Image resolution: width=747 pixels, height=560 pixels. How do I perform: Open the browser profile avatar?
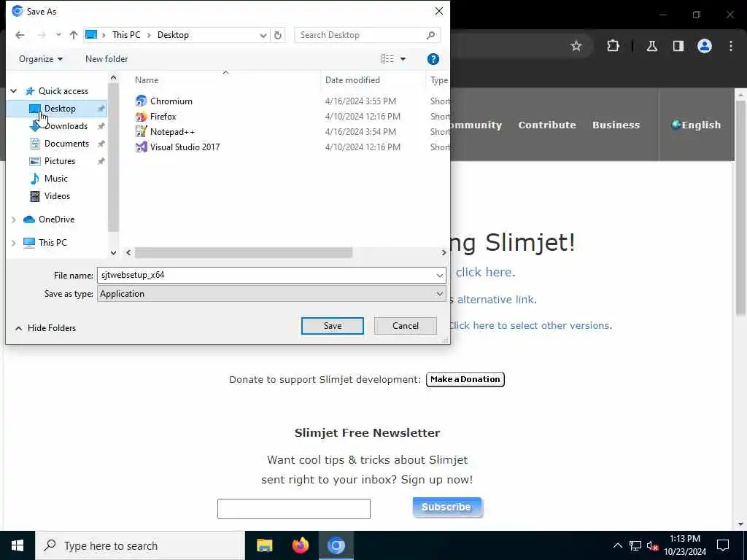705,46
